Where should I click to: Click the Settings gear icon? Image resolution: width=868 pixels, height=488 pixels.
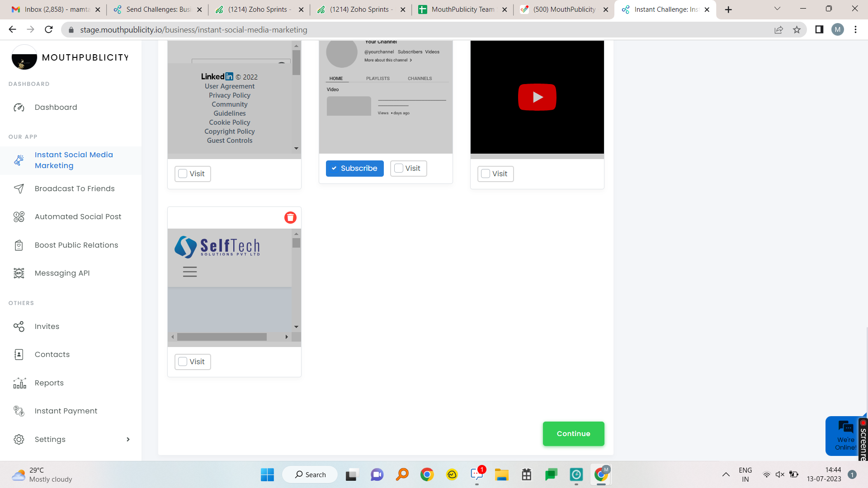pyautogui.click(x=19, y=439)
